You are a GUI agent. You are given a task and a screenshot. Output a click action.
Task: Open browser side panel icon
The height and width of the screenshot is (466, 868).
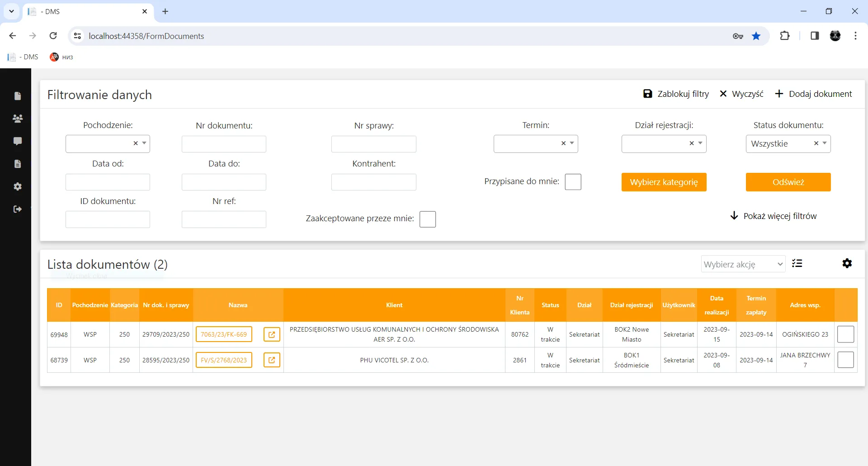tap(815, 36)
